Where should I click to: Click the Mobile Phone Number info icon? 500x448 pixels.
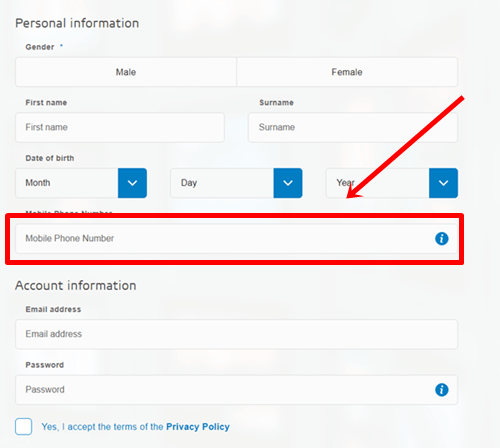coord(442,239)
